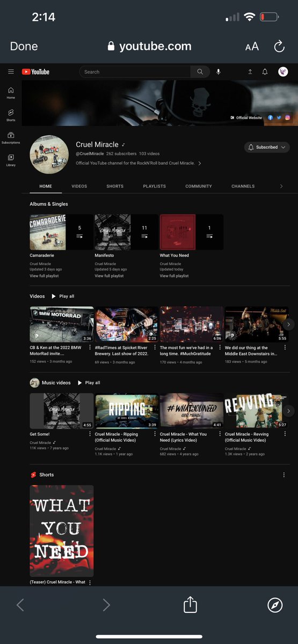Open the channel's Instagram link icon

pyautogui.click(x=287, y=118)
